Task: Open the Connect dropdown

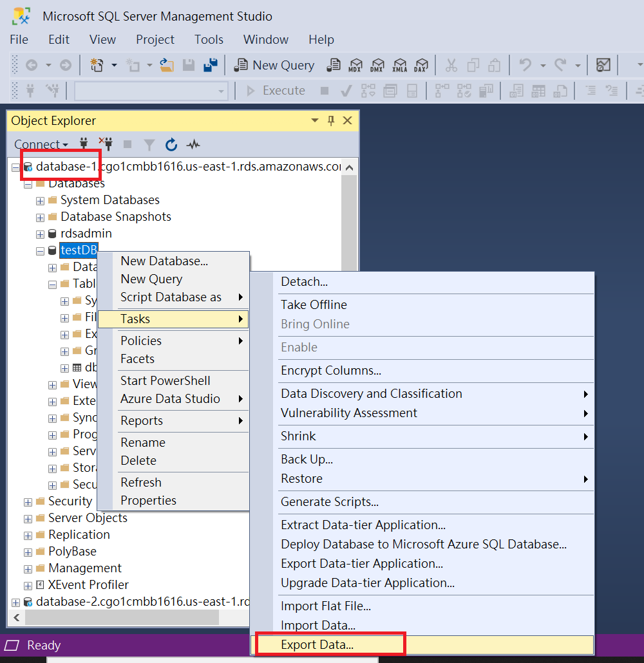Action: tap(41, 145)
